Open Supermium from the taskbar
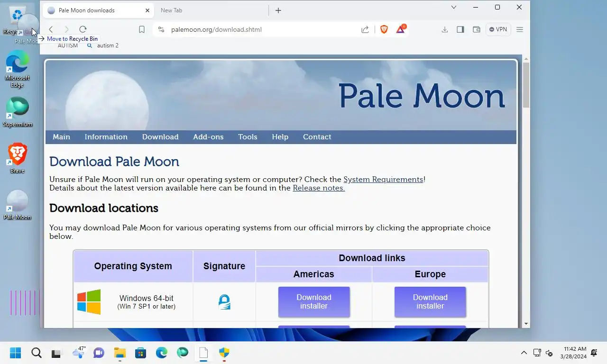This screenshot has width=607, height=364. click(x=183, y=353)
